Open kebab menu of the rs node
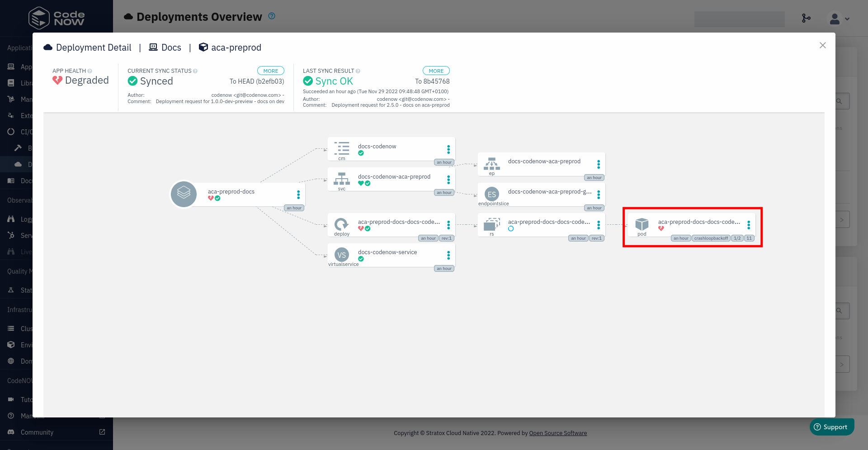Viewport: 868px width, 450px height. 599,225
